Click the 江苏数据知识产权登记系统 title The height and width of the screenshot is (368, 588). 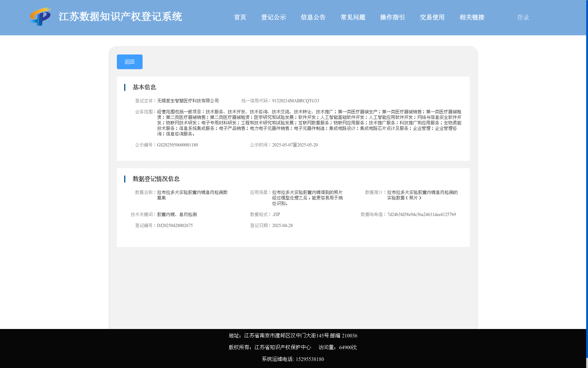pos(120,17)
